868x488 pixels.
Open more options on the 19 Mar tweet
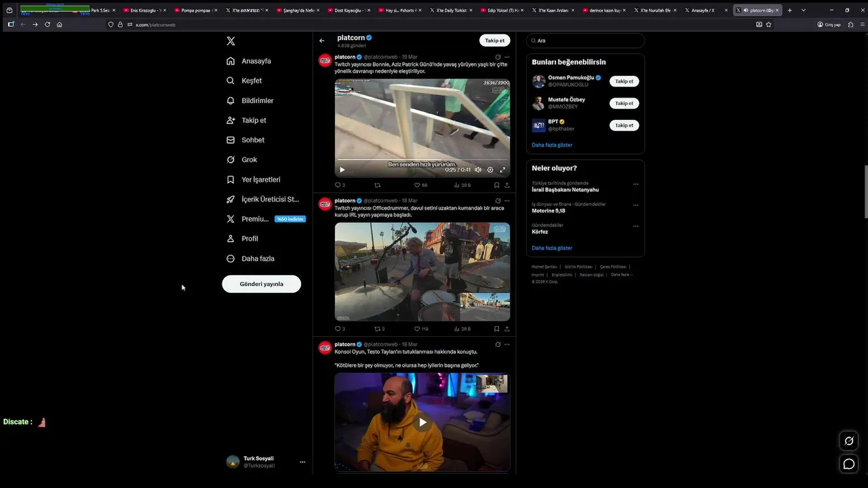tap(507, 57)
